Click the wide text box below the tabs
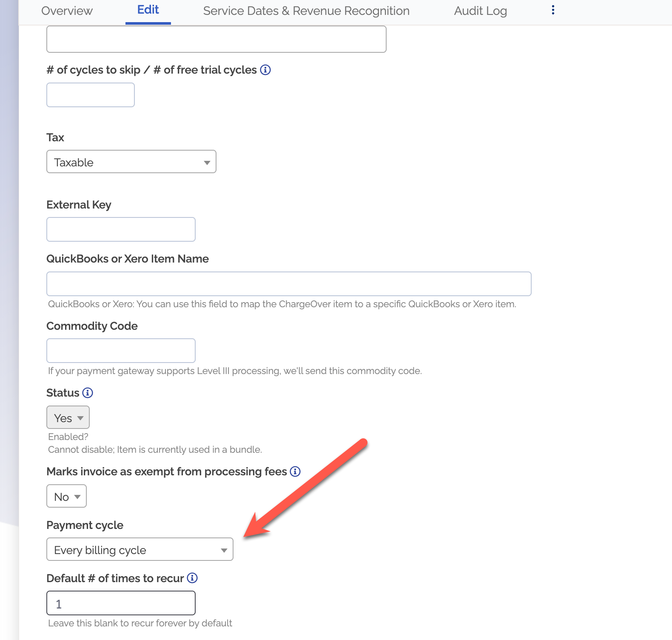The image size is (672, 640). pyautogui.click(x=216, y=40)
